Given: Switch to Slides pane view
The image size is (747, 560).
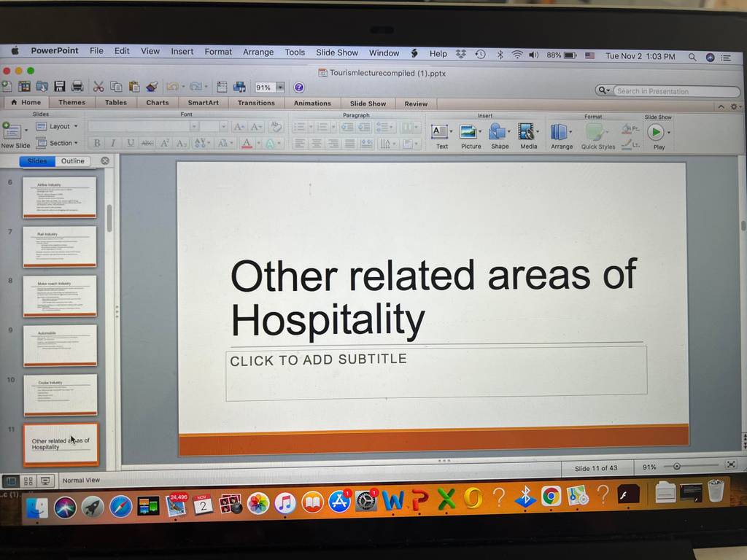Looking at the screenshot, I should coord(37,161).
